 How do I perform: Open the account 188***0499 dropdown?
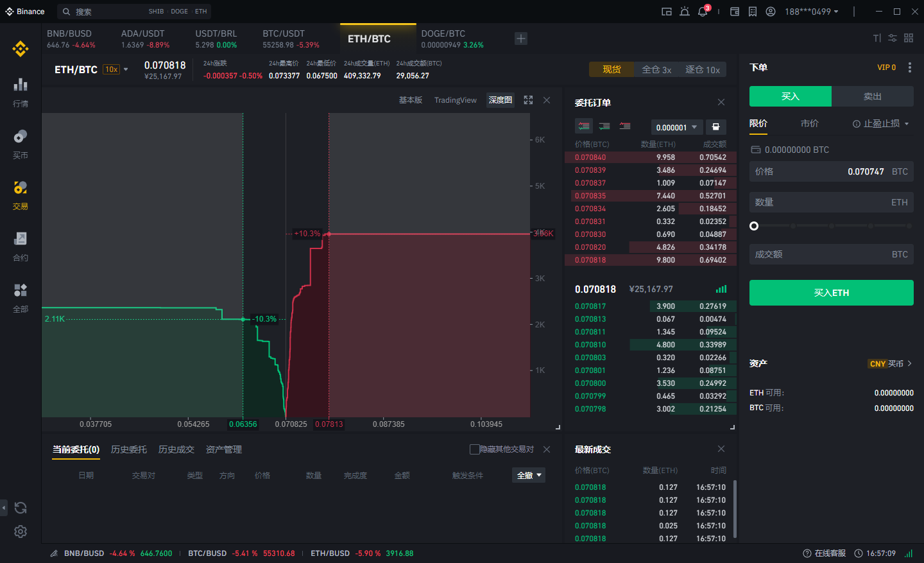pyautogui.click(x=812, y=12)
